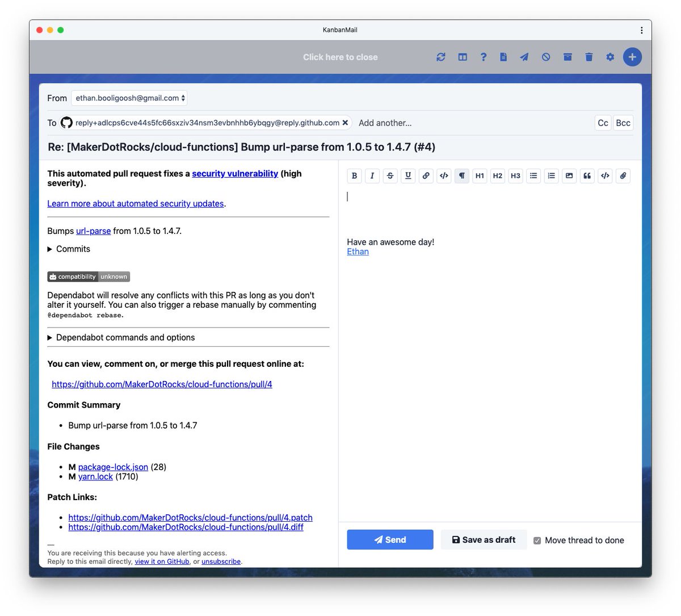Open the url-parse link
681x616 pixels.
coord(94,231)
